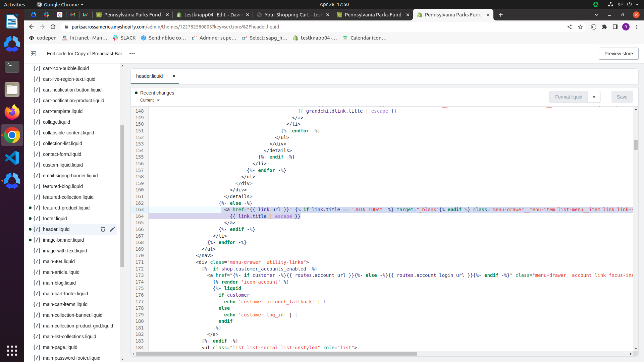This screenshot has height=362, width=644.
Task: Reload the page
Action: (53, 27)
